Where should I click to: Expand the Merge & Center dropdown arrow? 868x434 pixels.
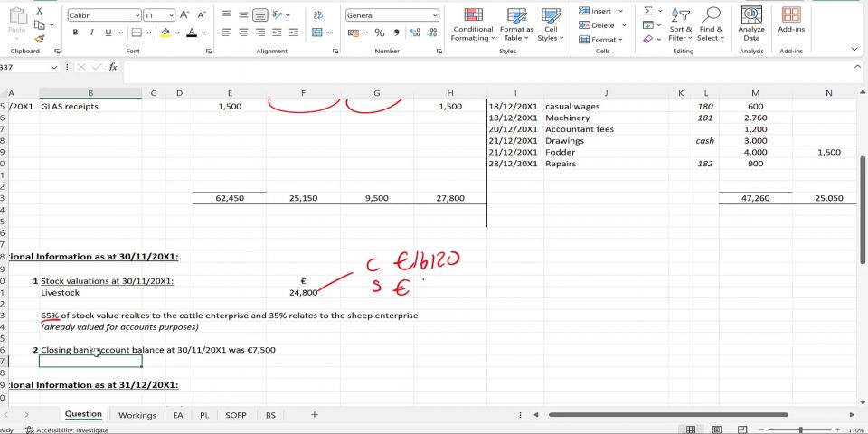pos(330,33)
